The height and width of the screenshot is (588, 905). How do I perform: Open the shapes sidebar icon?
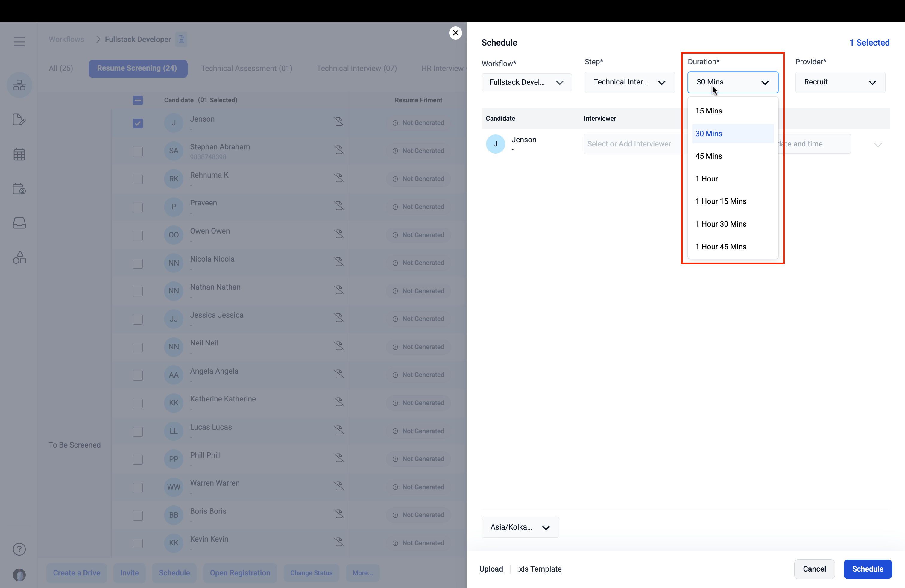19,258
